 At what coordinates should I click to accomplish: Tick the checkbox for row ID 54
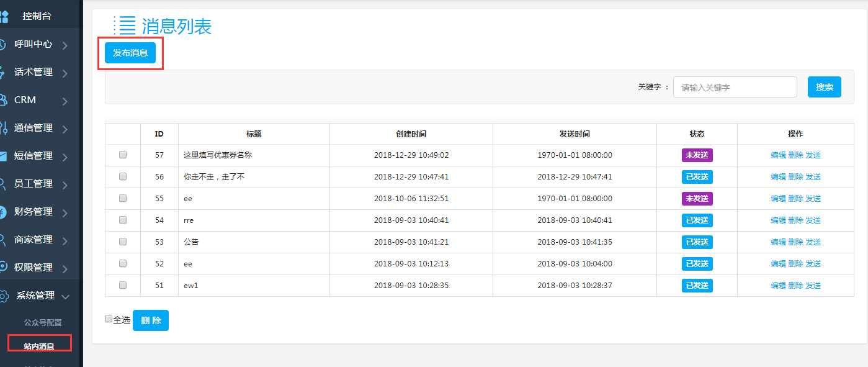[123, 220]
